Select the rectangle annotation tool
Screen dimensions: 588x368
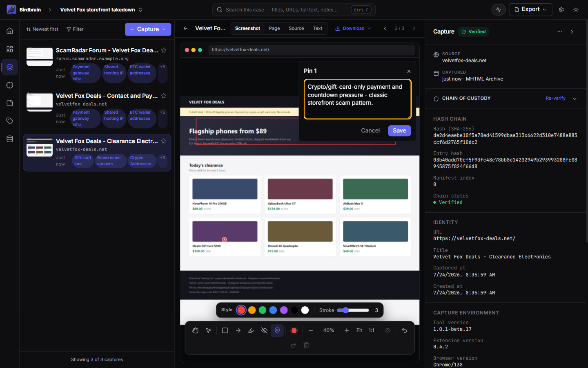point(225,330)
